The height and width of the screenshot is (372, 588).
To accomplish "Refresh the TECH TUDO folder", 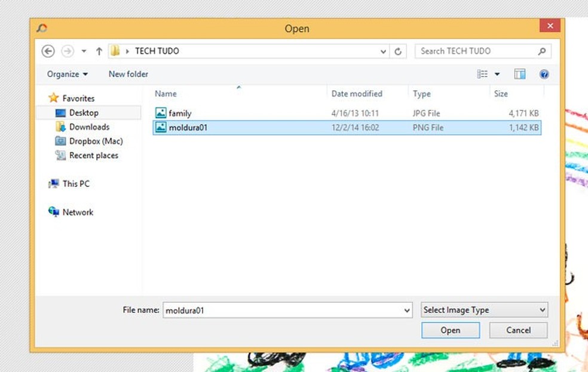I will (x=398, y=51).
